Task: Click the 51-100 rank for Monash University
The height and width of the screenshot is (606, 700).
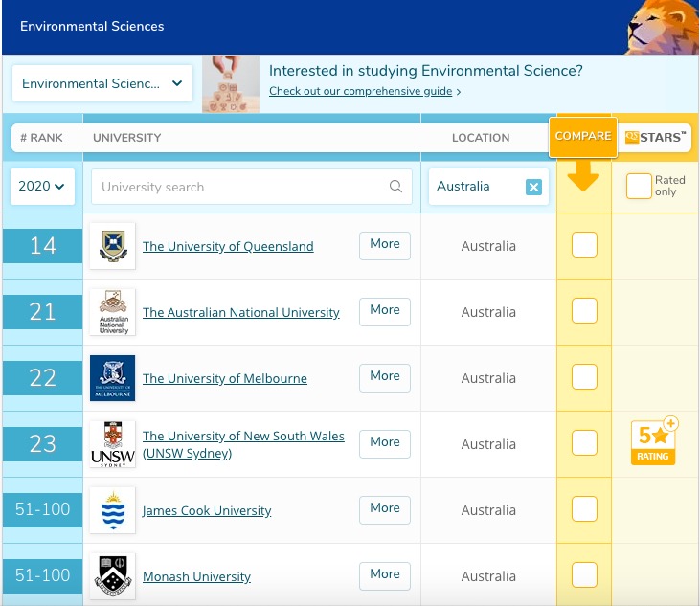Action: (42, 576)
